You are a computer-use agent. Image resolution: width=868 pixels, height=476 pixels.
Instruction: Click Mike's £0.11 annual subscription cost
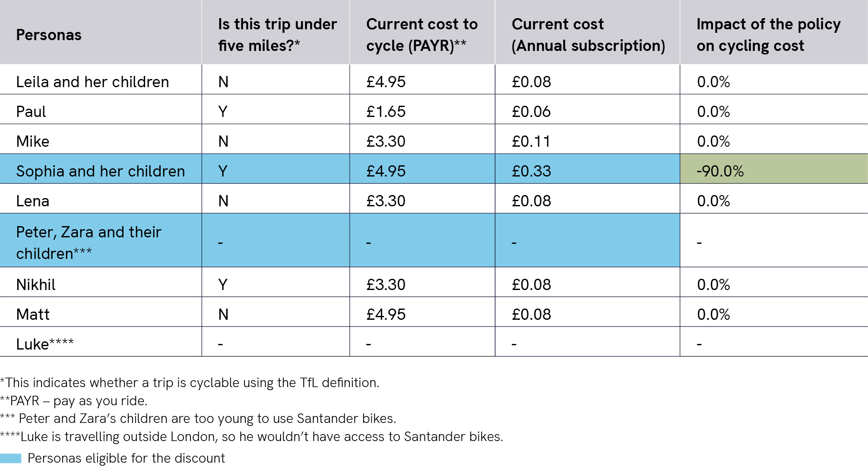click(x=531, y=142)
